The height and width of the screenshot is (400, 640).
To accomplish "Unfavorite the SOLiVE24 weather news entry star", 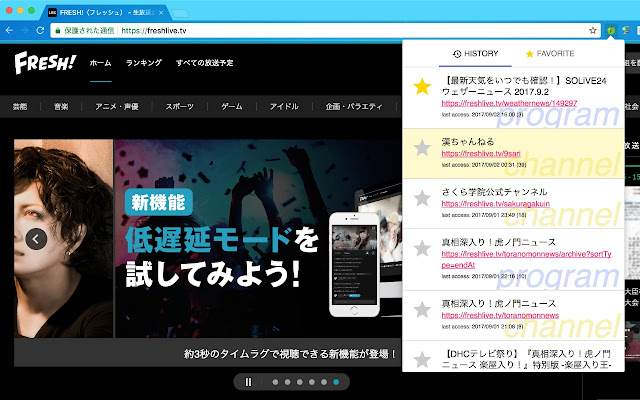I will tap(422, 88).
